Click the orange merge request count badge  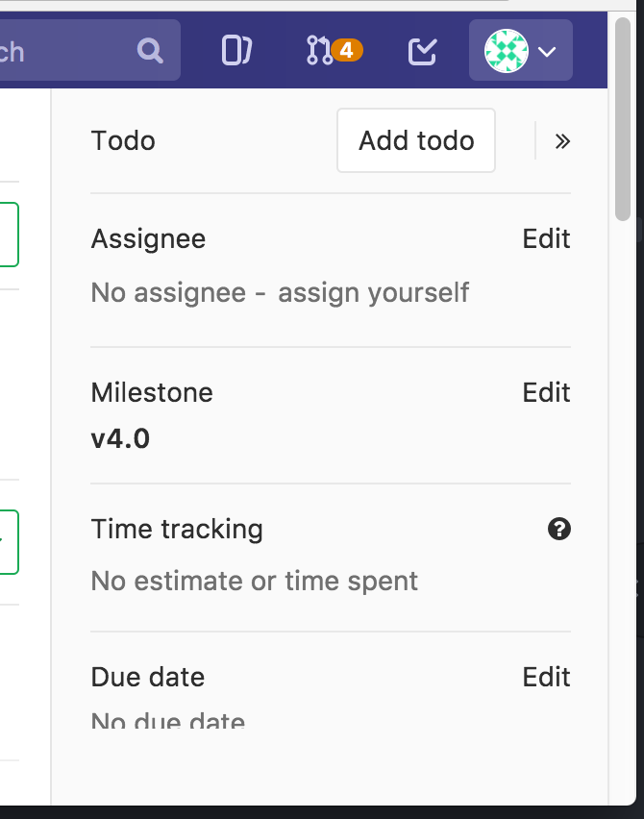[347, 50]
